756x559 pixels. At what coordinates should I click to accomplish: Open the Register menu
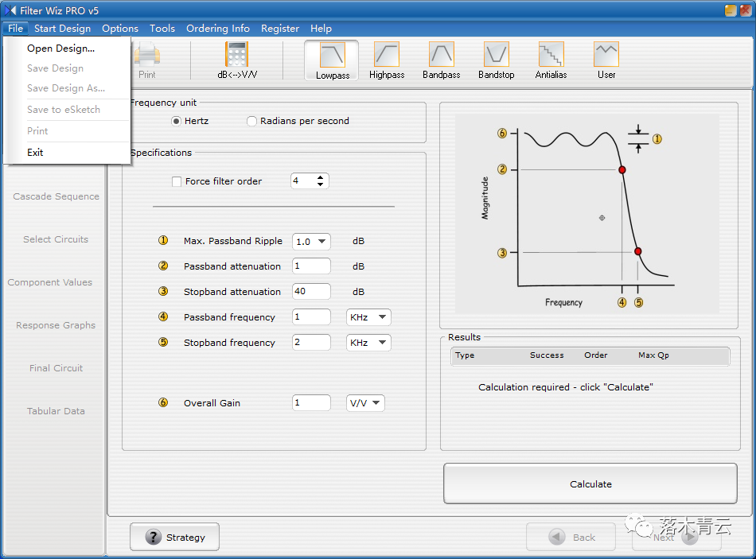(x=280, y=29)
